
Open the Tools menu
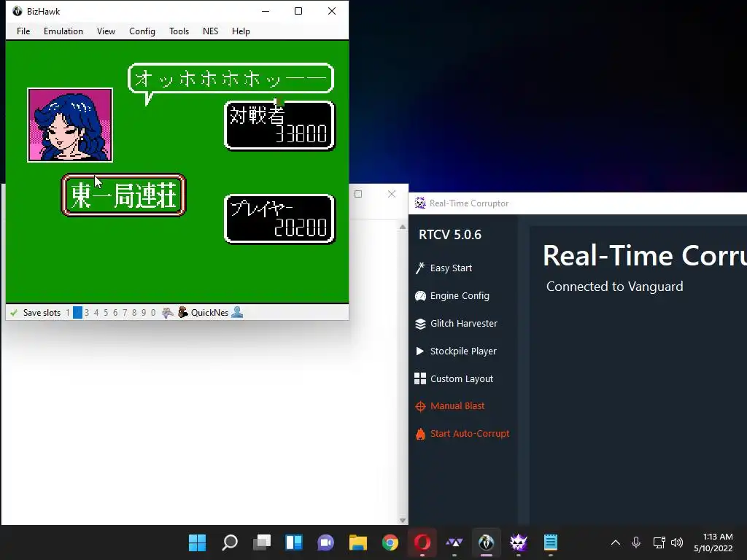click(179, 31)
